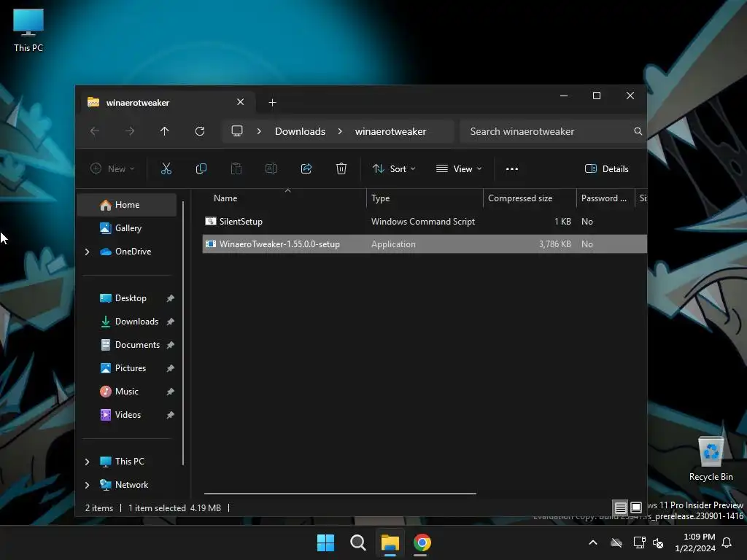Open Documents from quick access
This screenshot has width=747, height=560.
[137, 345]
